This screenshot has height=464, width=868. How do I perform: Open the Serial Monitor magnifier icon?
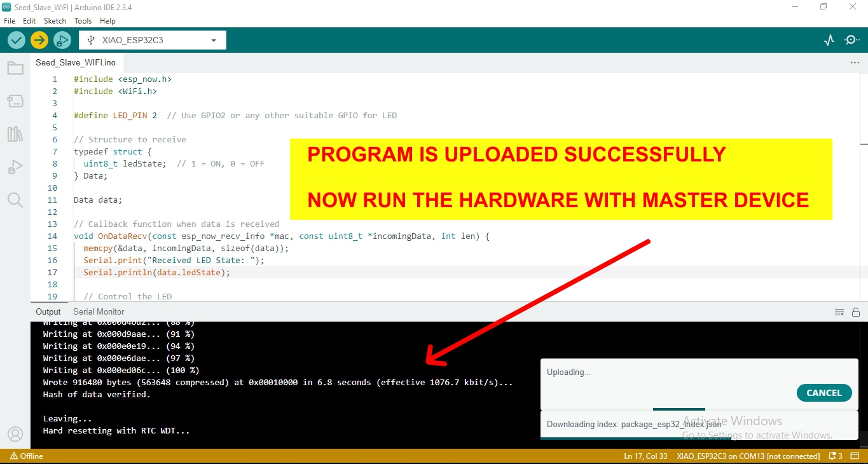(x=851, y=40)
